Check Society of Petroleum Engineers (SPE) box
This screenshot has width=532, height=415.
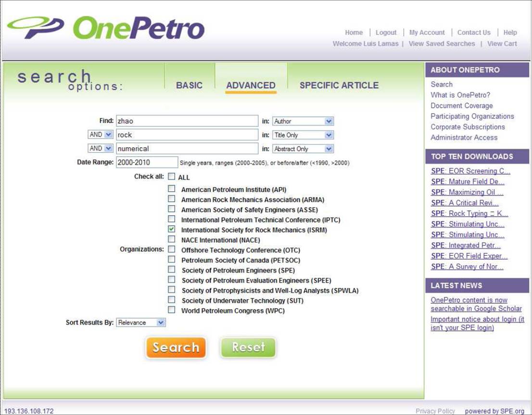172,269
